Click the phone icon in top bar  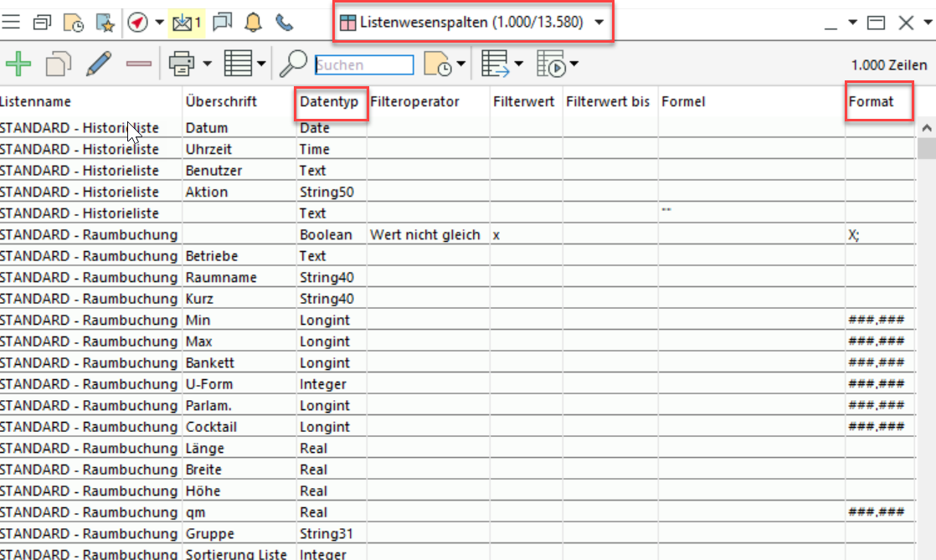(x=285, y=23)
